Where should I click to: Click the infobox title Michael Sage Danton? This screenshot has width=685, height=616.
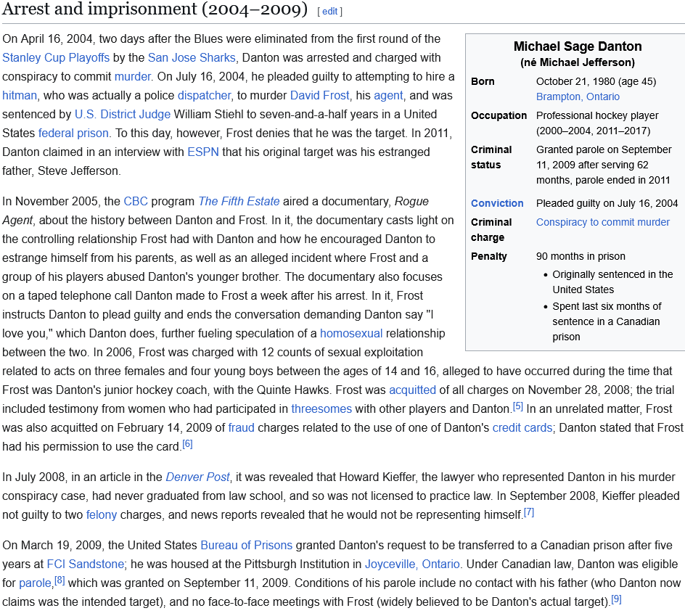(x=578, y=46)
